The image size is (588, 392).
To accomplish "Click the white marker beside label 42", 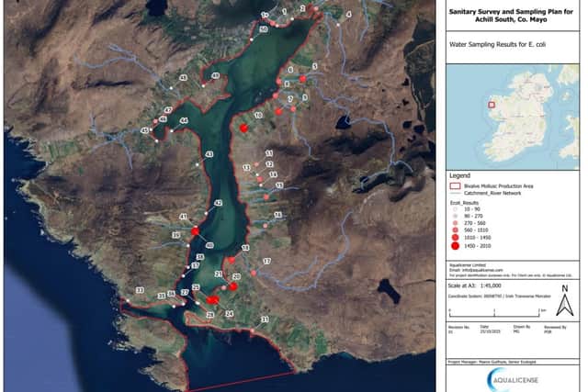I will [x=206, y=213].
